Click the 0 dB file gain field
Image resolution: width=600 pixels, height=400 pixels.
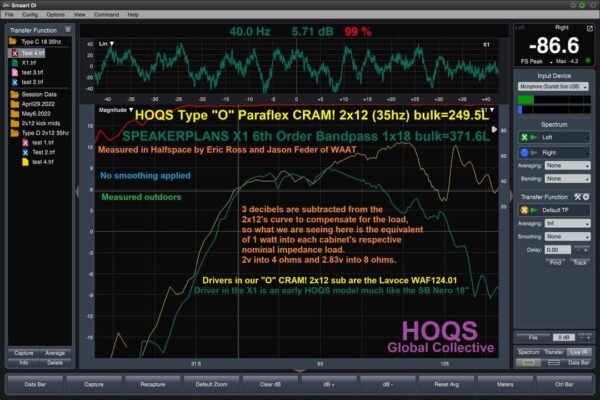(x=564, y=337)
